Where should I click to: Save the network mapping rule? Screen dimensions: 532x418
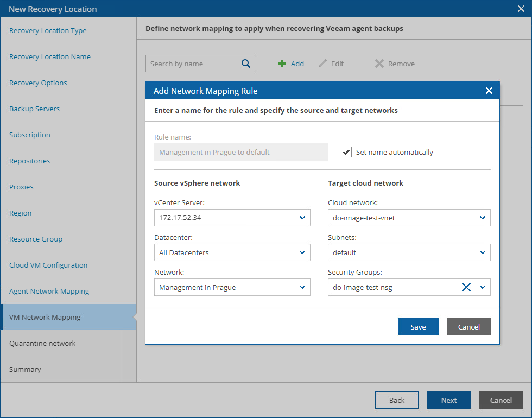pyautogui.click(x=418, y=327)
